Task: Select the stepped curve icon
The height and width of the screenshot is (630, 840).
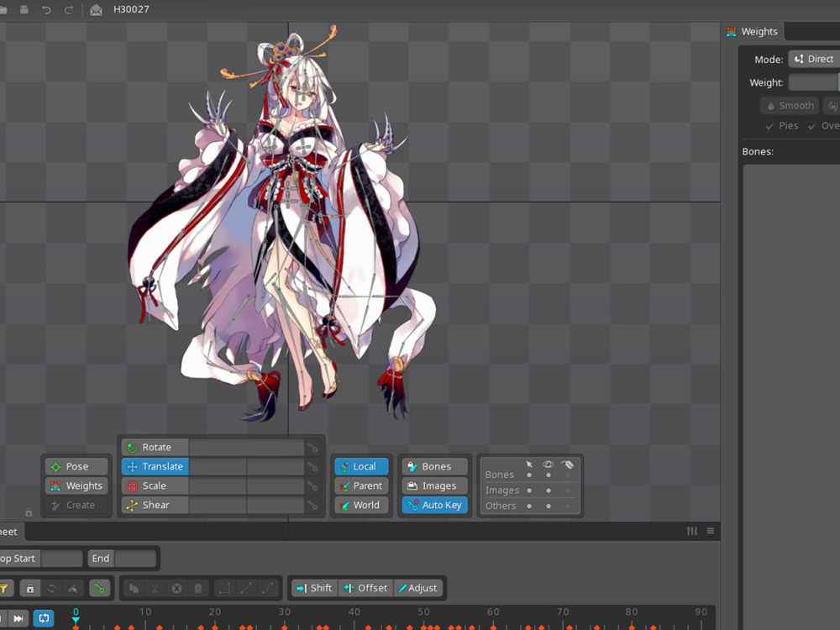Action: click(x=225, y=588)
